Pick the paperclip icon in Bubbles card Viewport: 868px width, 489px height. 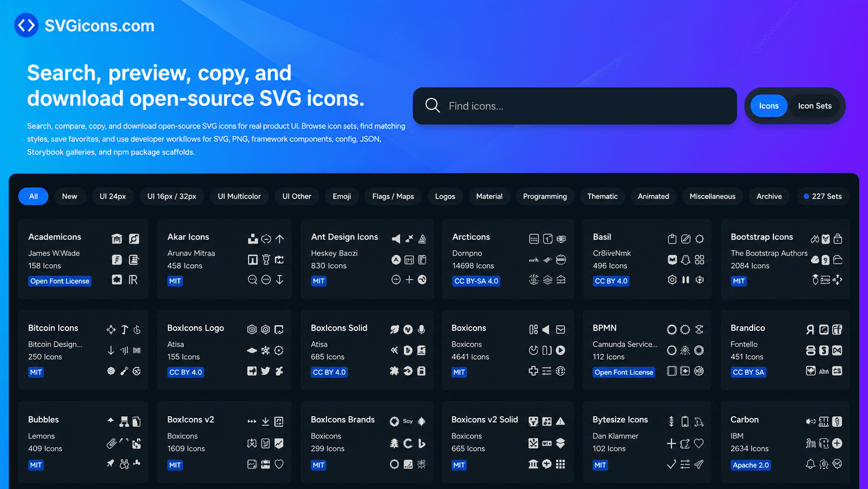(x=111, y=443)
